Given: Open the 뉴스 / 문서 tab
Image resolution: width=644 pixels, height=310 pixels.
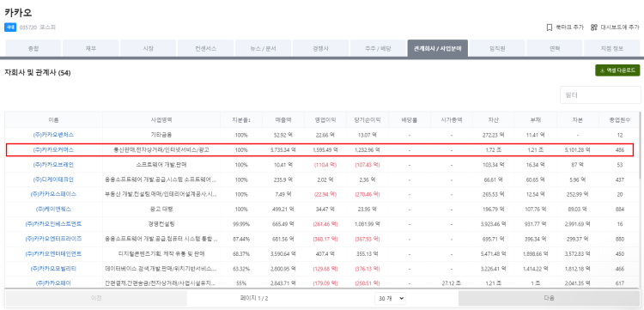Looking at the screenshot, I should 263,48.
